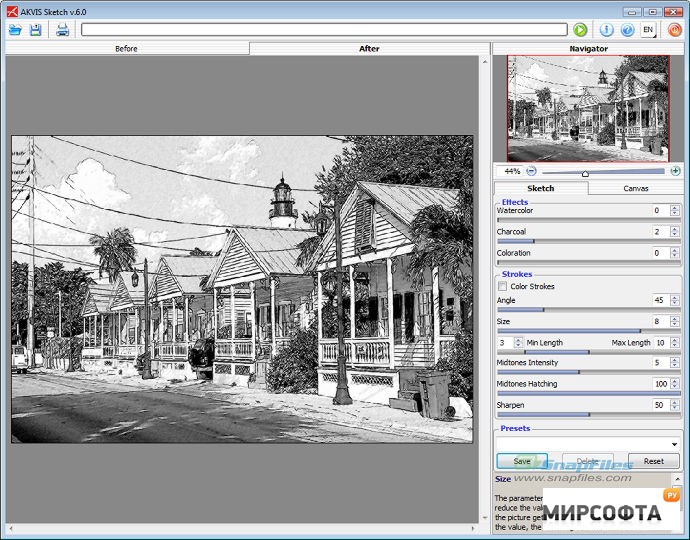Click the Navigator preview thumbnail
This screenshot has height=540, width=690.
587,110
